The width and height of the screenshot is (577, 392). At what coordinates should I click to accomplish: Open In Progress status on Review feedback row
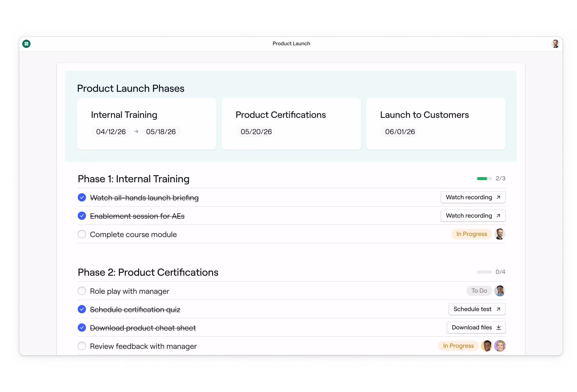point(458,346)
